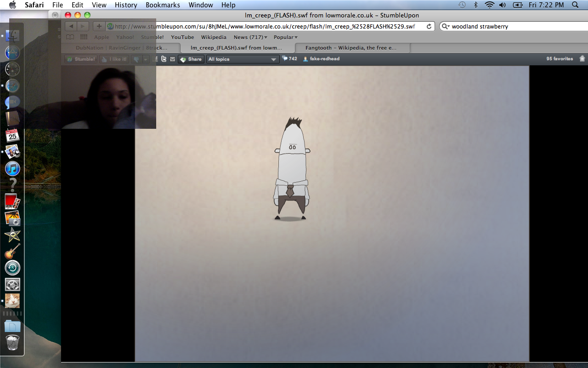Toggle the thumbs-down dislike button
Screen dimensions: 588x368
tap(136, 59)
